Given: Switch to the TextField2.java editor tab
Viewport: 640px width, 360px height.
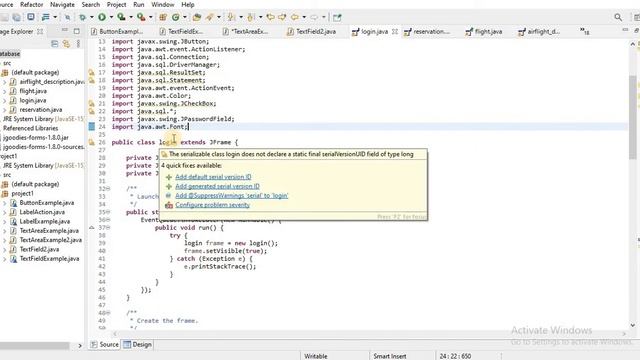Looking at the screenshot, I should (x=311, y=31).
